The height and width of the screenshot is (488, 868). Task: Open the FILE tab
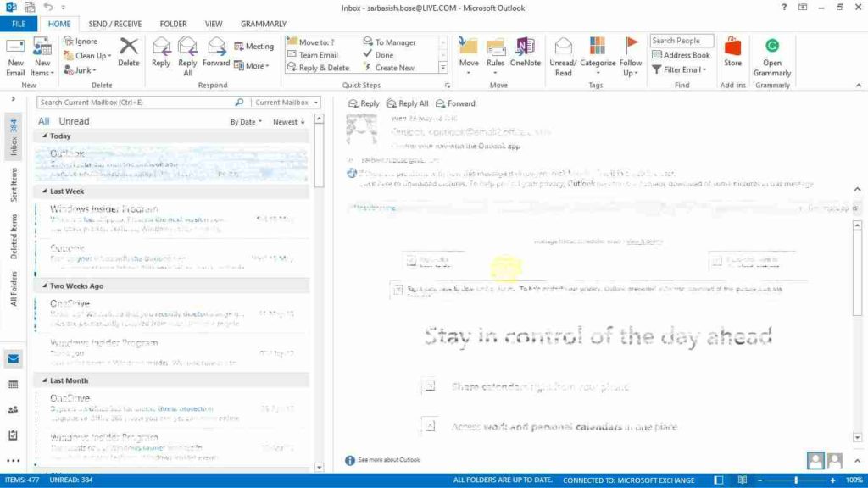pyautogui.click(x=19, y=24)
